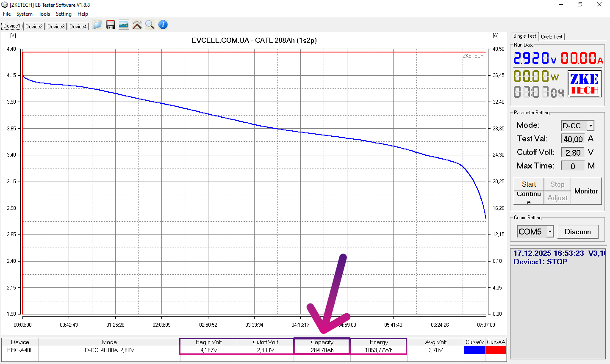The height and width of the screenshot is (364, 610).
Task: Click the blue CurveV color swatch
Action: click(x=474, y=350)
